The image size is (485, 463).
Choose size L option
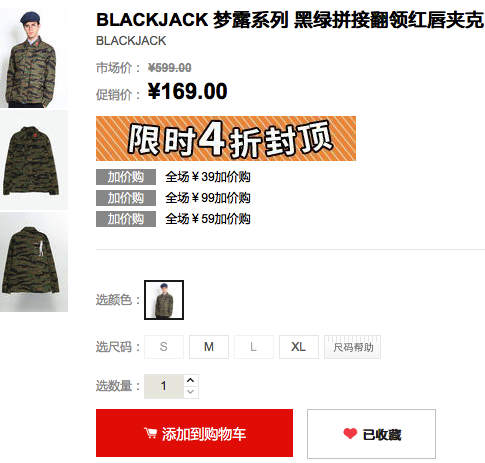pyautogui.click(x=254, y=347)
